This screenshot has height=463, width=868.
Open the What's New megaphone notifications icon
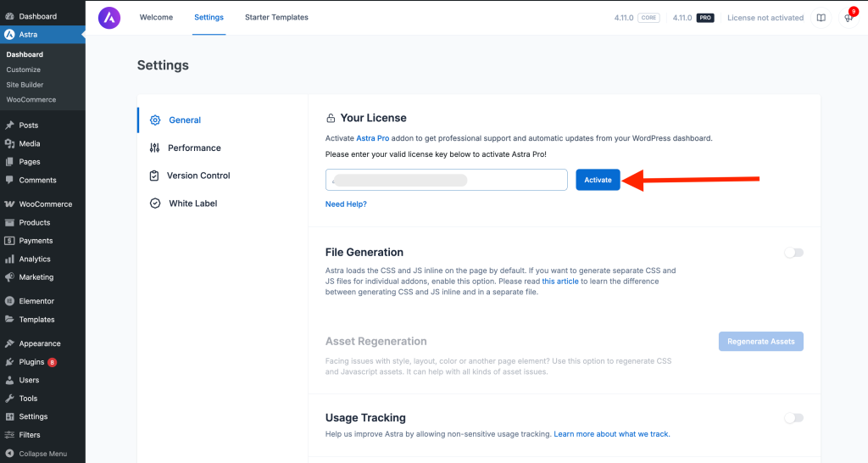click(x=848, y=18)
